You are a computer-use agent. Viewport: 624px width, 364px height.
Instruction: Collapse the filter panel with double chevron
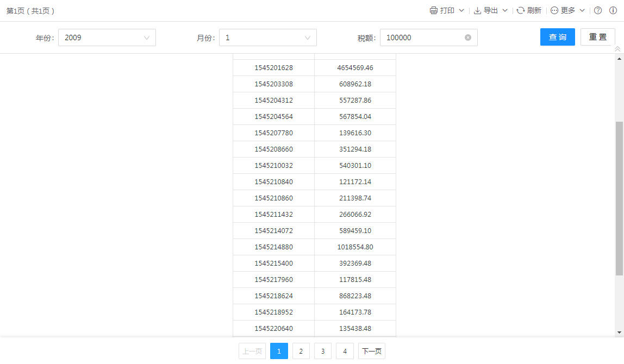click(x=617, y=49)
